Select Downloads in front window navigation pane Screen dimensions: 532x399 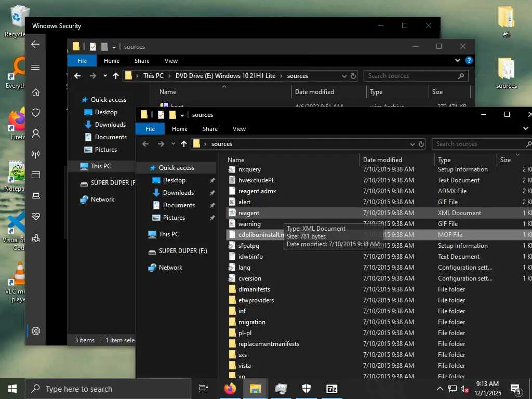pos(179,193)
